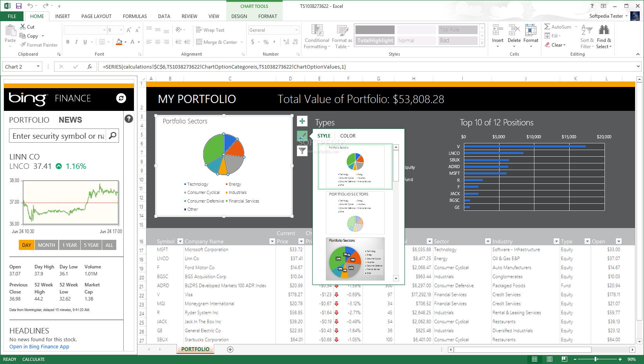
Task: Click the Insert cells icon
Action: tap(498, 31)
